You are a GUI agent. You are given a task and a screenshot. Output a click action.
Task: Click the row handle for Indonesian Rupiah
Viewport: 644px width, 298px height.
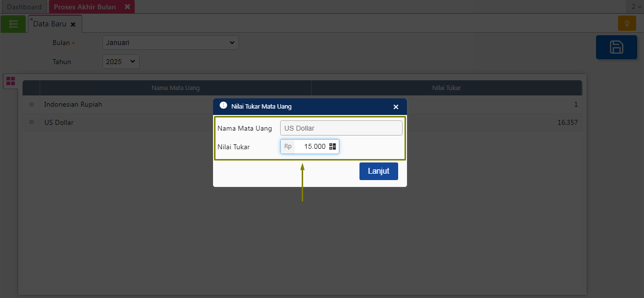31,105
